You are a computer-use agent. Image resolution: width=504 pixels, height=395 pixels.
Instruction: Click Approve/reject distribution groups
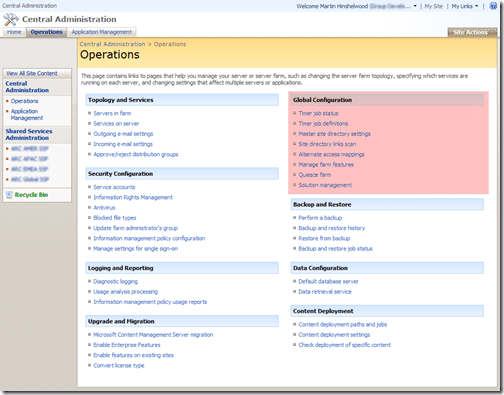(136, 155)
